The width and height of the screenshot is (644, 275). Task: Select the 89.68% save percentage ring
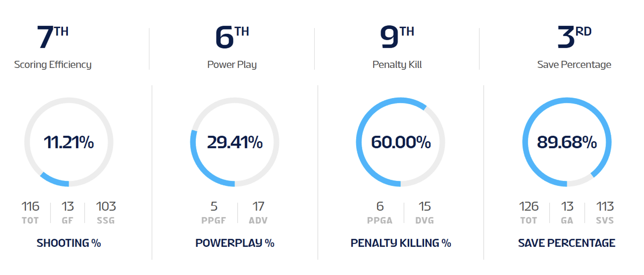click(x=567, y=142)
